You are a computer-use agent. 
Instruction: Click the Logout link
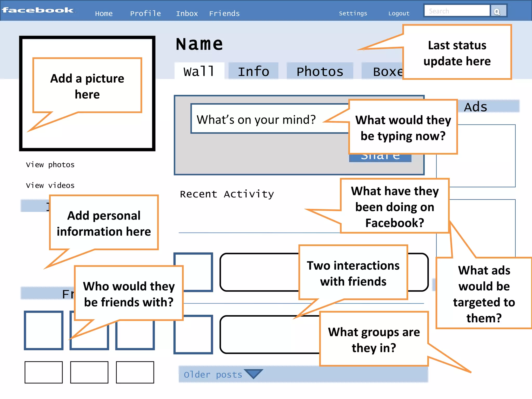click(x=399, y=14)
